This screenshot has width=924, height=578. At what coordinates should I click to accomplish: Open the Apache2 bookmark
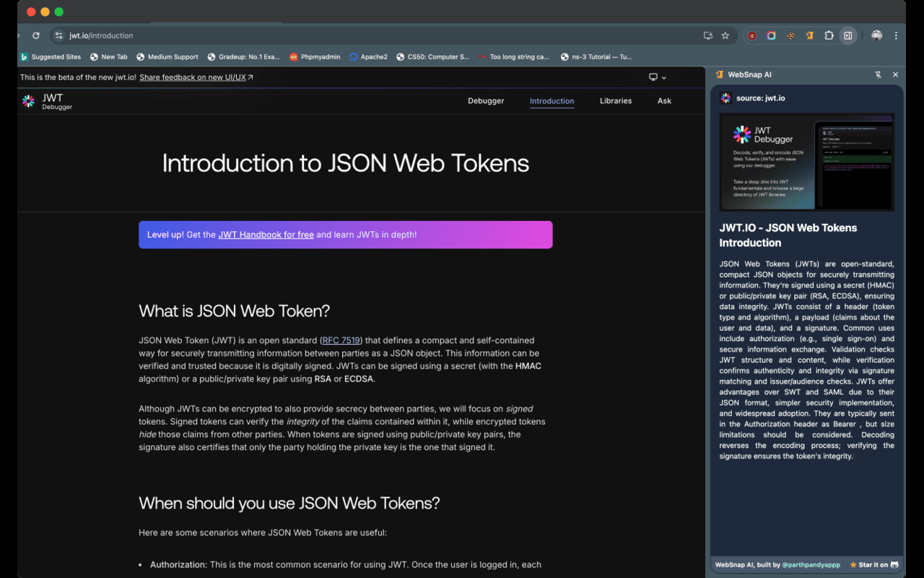[368, 56]
